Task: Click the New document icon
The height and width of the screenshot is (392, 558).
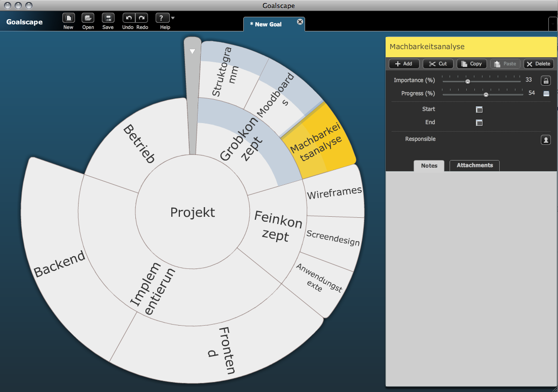Action: (68, 18)
